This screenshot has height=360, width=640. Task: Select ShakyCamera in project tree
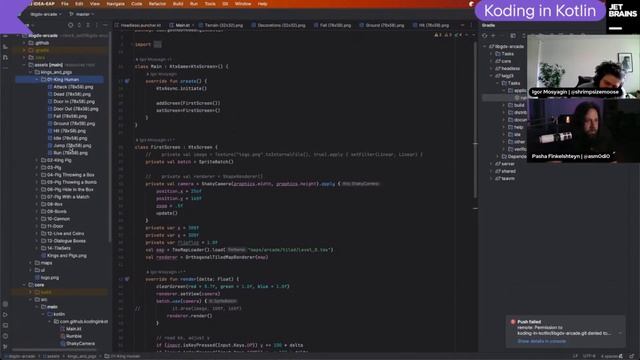click(x=78, y=343)
